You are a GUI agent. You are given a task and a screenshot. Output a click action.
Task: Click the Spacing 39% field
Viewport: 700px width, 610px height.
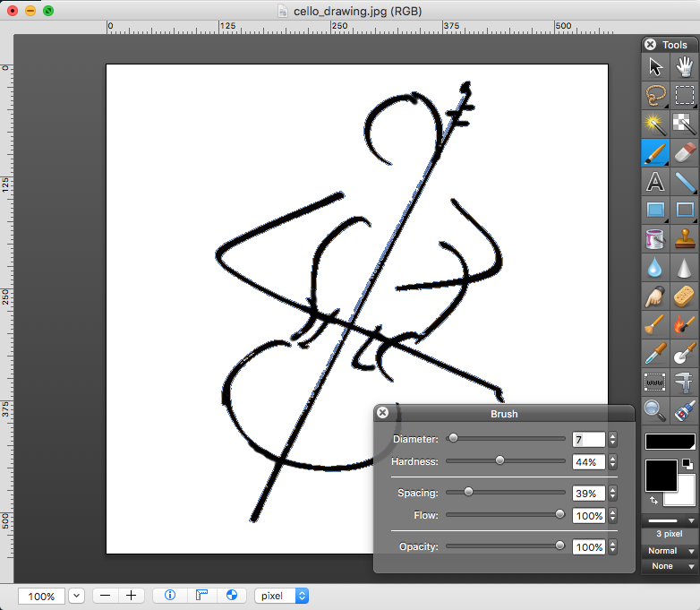click(x=588, y=493)
